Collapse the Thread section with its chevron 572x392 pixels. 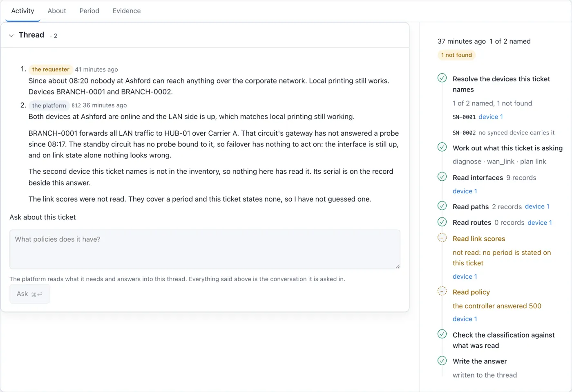[11, 36]
